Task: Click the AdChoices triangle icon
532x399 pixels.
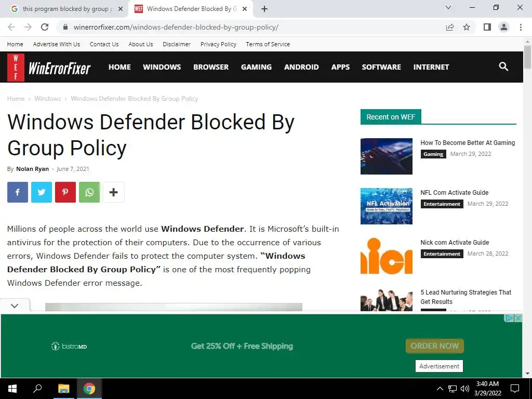Action: pos(509,318)
